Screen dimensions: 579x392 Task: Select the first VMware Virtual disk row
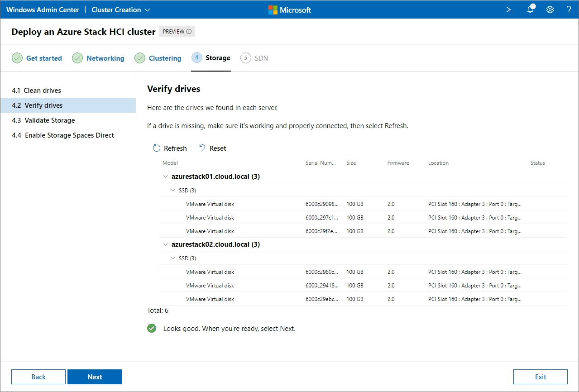[x=210, y=204]
